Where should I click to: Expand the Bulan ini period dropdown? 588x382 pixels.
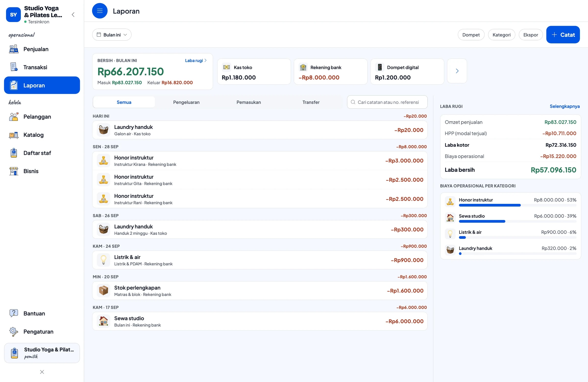coord(112,35)
